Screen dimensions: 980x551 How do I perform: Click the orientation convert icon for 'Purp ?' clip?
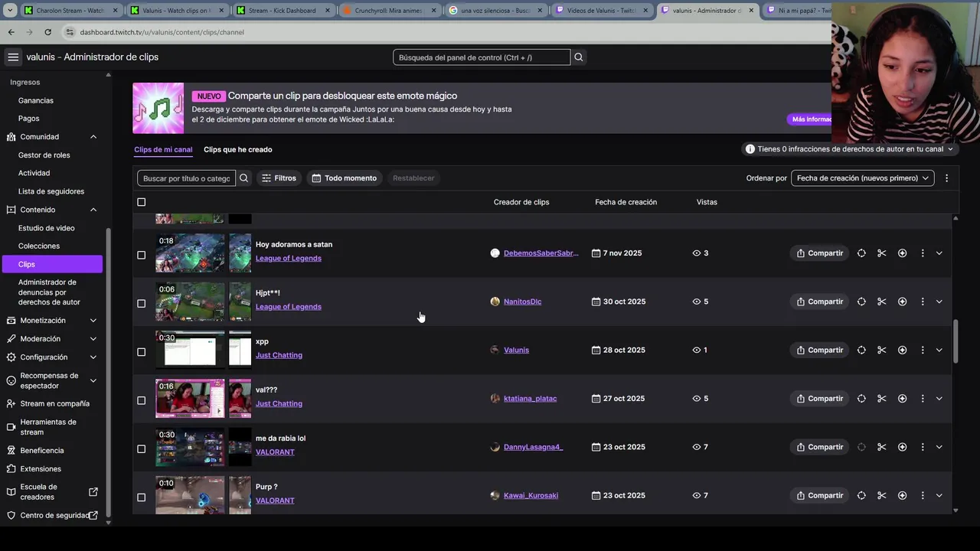(x=861, y=496)
